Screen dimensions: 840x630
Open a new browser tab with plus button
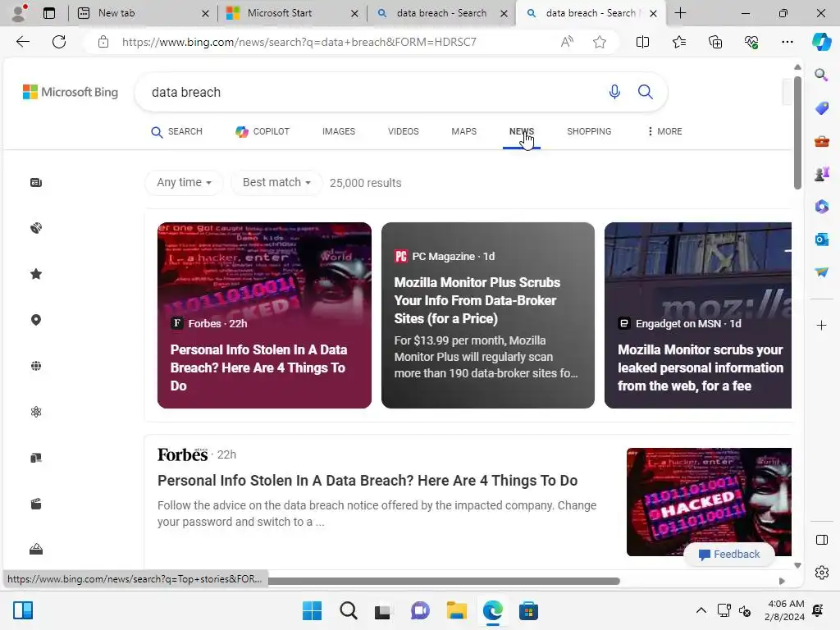pyautogui.click(x=680, y=13)
